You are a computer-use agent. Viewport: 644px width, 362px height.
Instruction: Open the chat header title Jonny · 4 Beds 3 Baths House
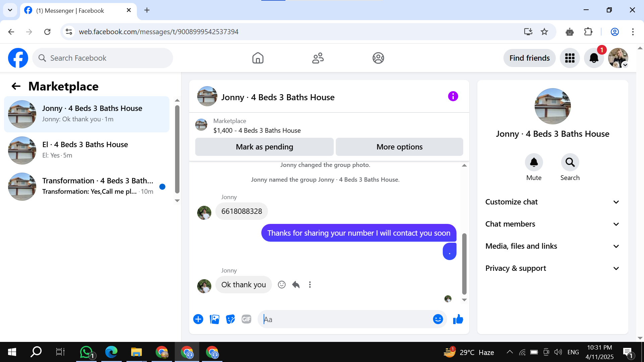(x=278, y=97)
